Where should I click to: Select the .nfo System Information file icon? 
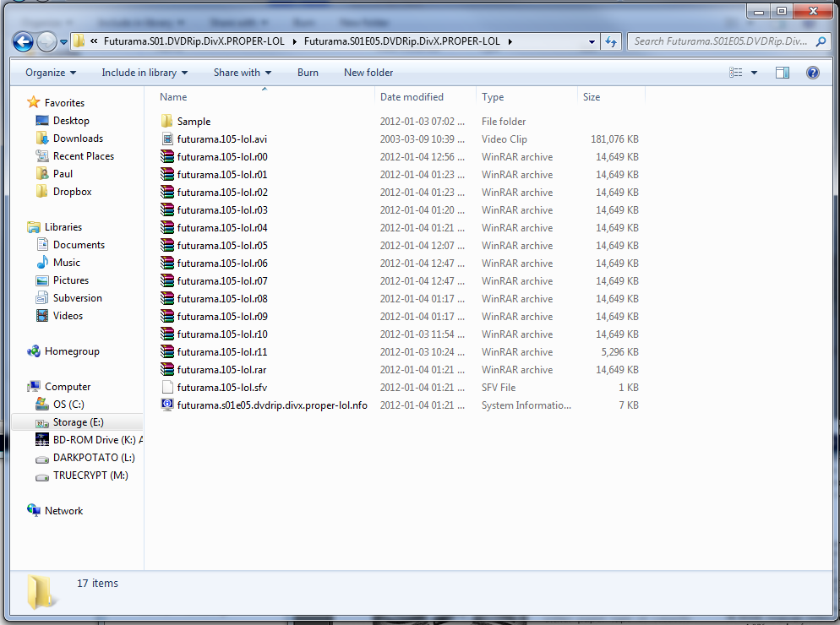tap(167, 405)
